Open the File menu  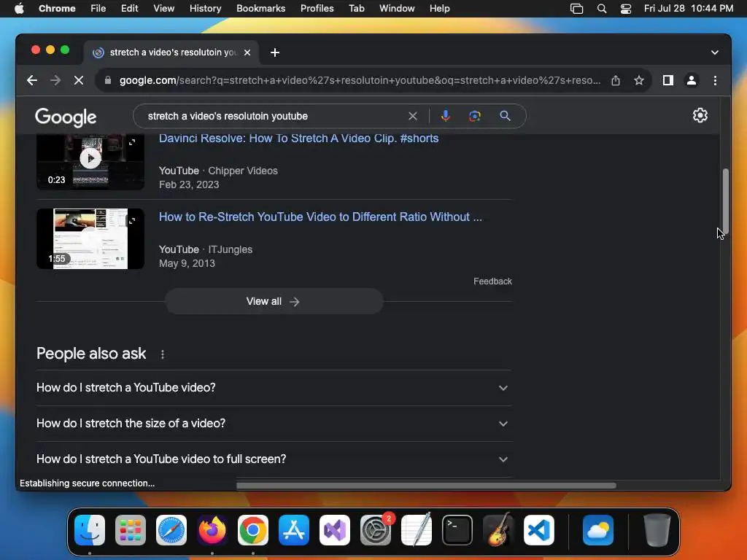click(x=98, y=9)
